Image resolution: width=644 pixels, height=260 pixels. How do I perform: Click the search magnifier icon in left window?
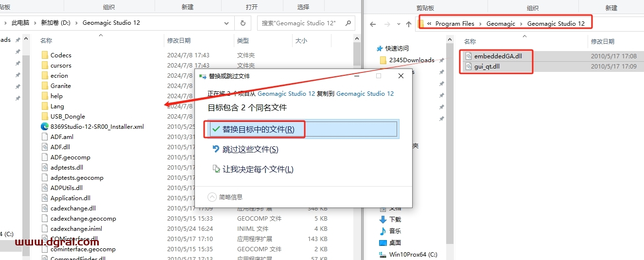point(347,23)
